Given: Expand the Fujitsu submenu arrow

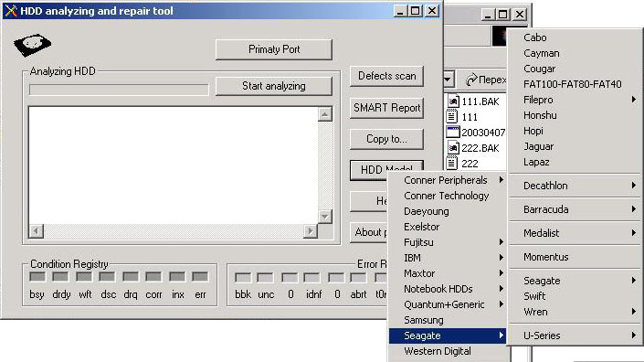Looking at the screenshot, I should click(x=501, y=242).
